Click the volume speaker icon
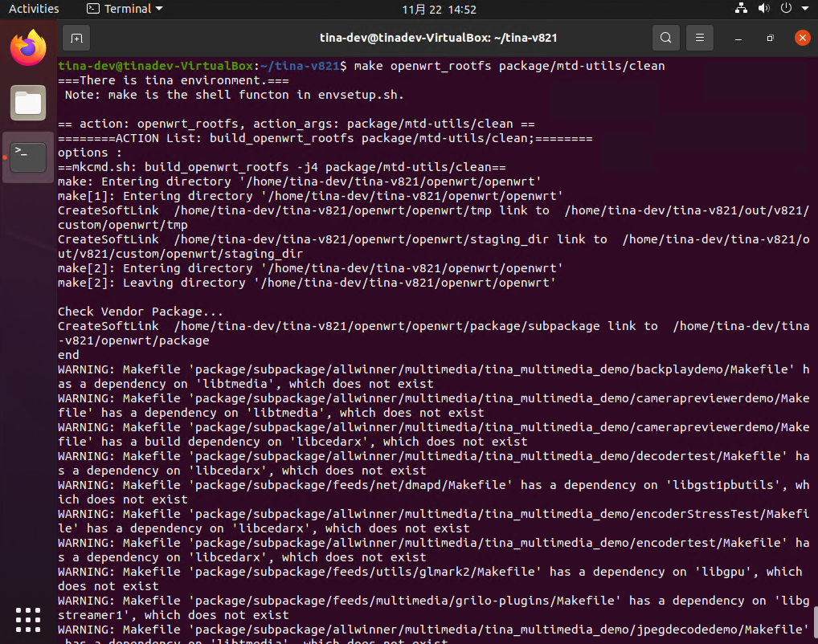 coord(763,9)
